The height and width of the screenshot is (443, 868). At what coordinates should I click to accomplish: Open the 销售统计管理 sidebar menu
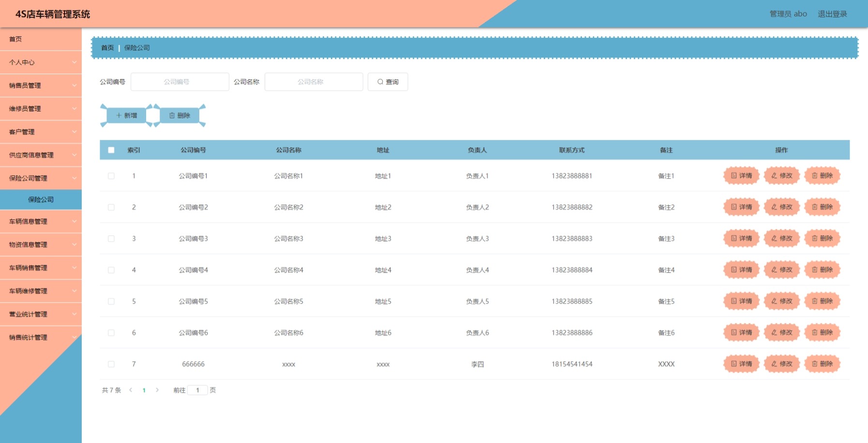[x=41, y=337]
